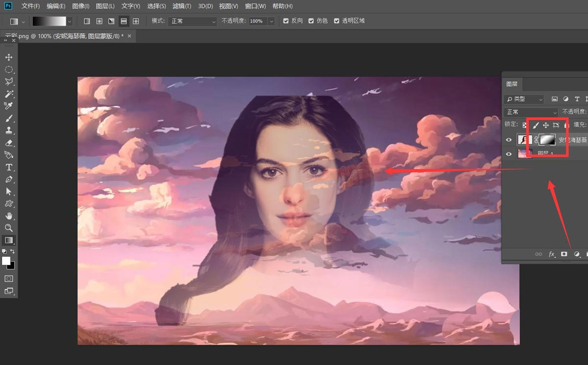This screenshot has width=588, height=365.
Task: Choose reflected gradient style
Action: (x=123, y=21)
